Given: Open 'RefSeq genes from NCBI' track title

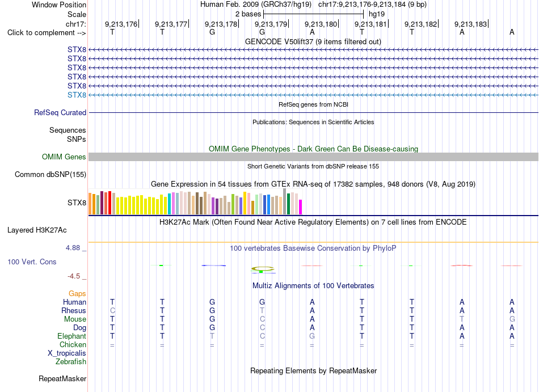Looking at the screenshot, I should tap(313, 104).
